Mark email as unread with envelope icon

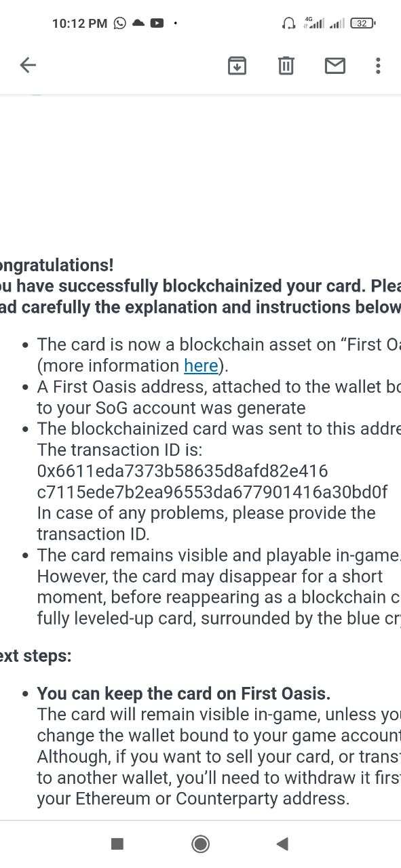tap(335, 66)
